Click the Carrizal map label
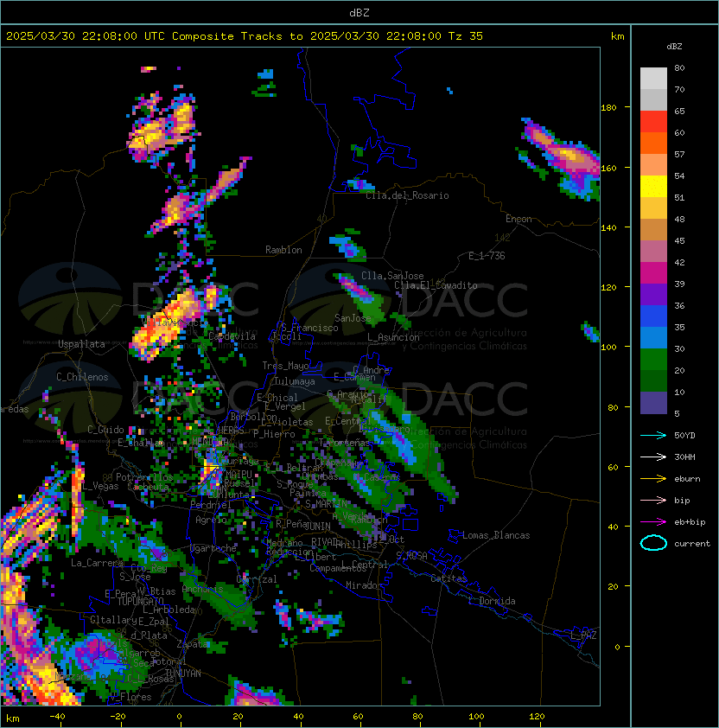This screenshot has width=719, height=728. pos(257,579)
